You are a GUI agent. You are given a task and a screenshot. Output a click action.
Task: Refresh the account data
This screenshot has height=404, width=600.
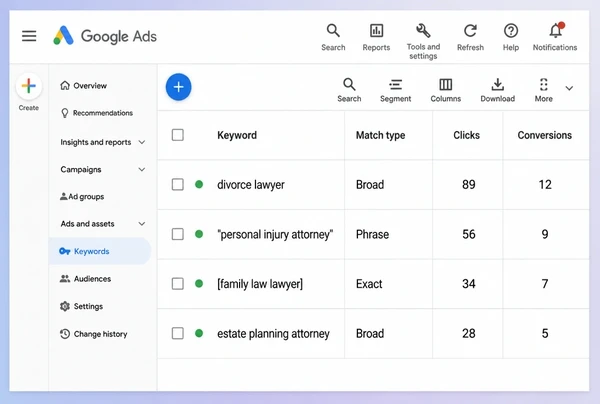click(470, 37)
